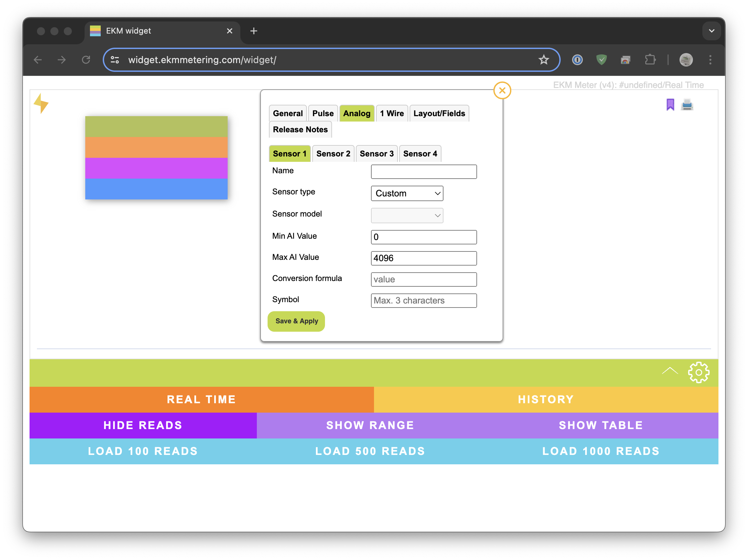Open the Sensor type dropdown
The height and width of the screenshot is (560, 748).
click(407, 193)
